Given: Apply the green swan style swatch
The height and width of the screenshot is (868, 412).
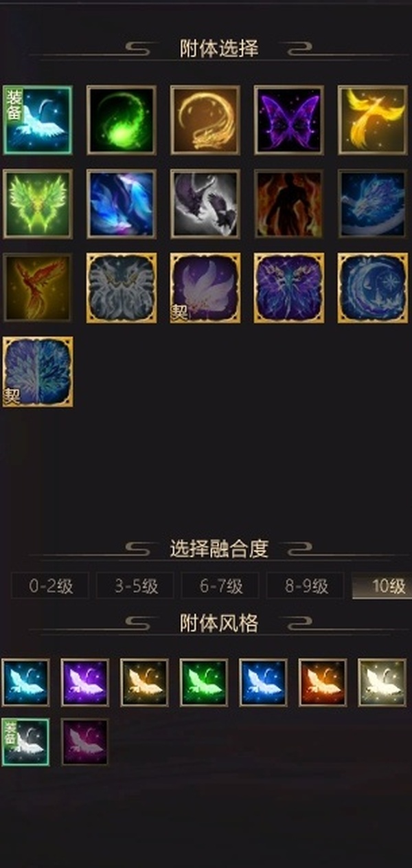Looking at the screenshot, I should [204, 682].
